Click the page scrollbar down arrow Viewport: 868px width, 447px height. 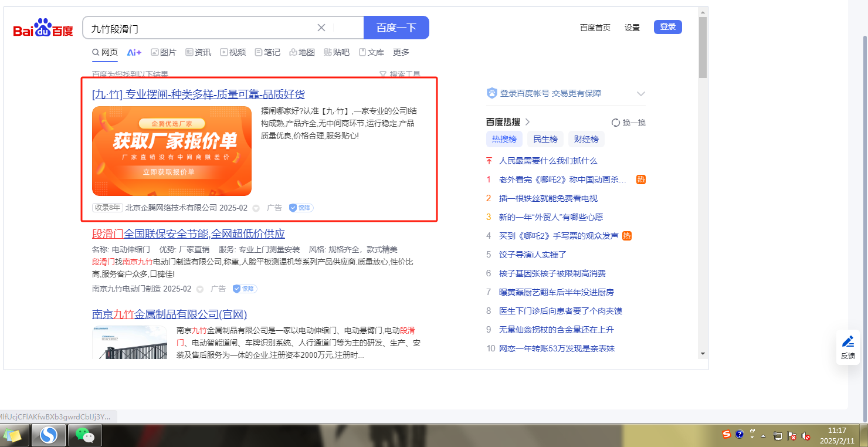pos(703,354)
